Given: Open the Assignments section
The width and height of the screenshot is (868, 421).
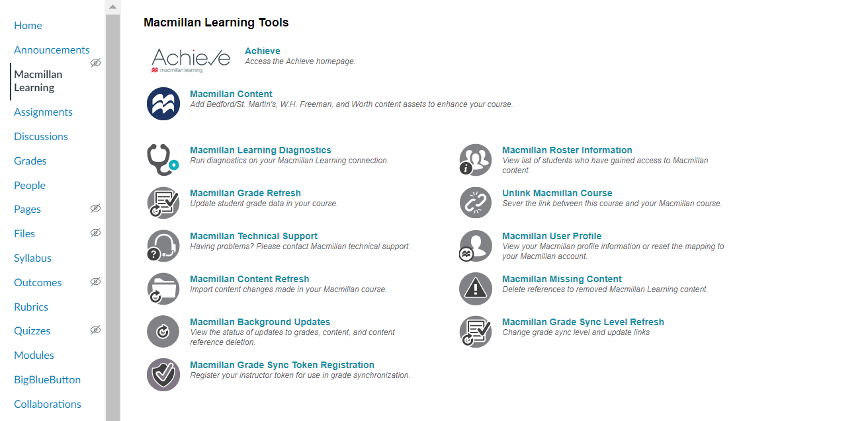Looking at the screenshot, I should coord(43,112).
